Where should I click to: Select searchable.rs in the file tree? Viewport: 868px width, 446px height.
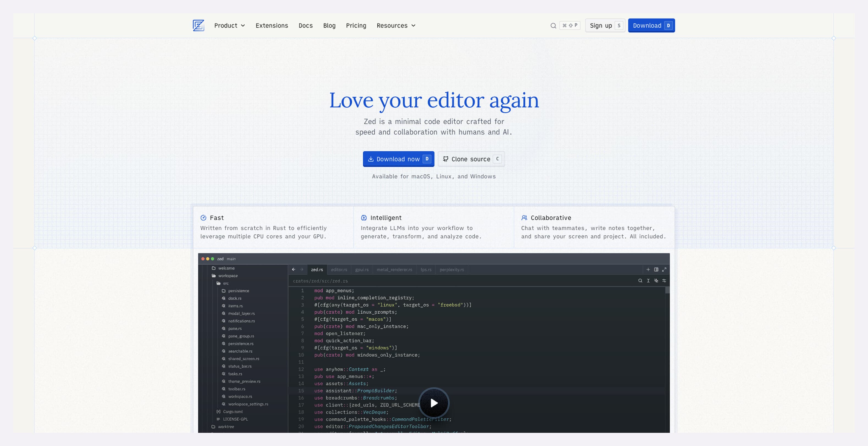point(237,352)
